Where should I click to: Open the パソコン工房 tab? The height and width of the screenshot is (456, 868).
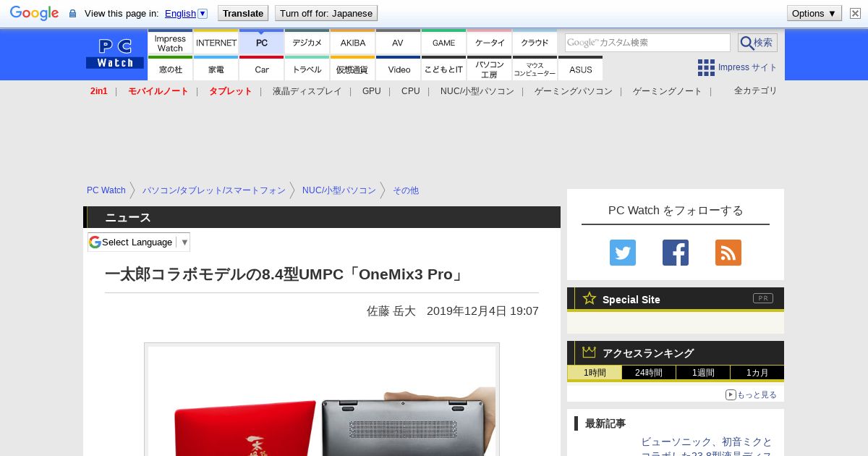[490, 69]
